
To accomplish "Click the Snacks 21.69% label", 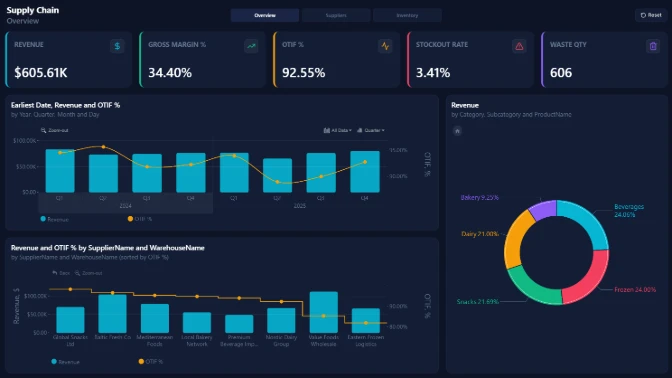I will tap(477, 302).
